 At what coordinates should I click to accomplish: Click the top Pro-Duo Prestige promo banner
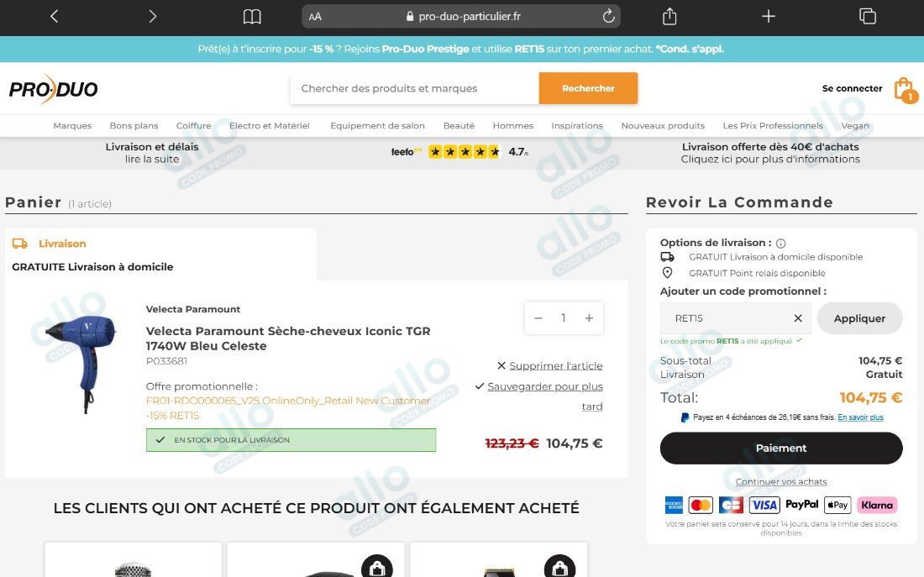point(461,49)
